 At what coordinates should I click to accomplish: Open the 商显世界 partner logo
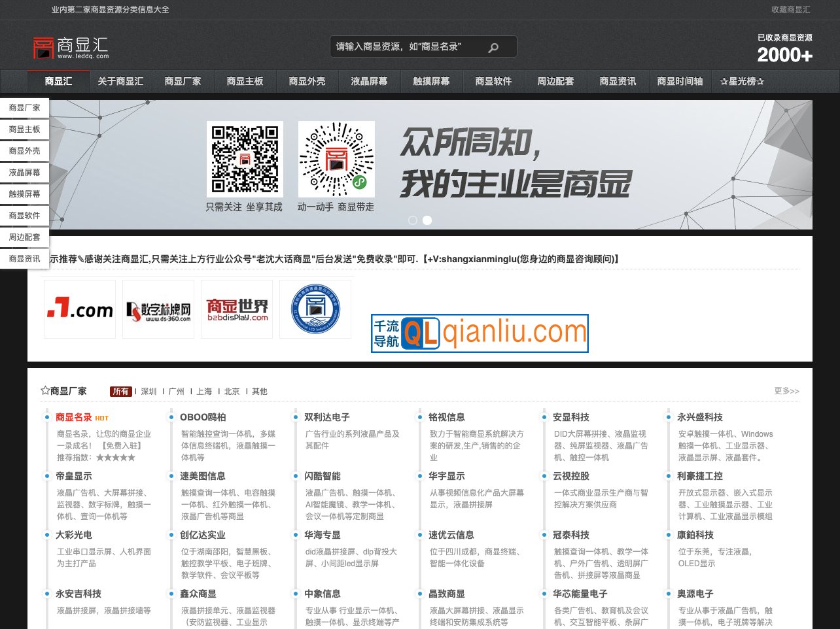236,308
